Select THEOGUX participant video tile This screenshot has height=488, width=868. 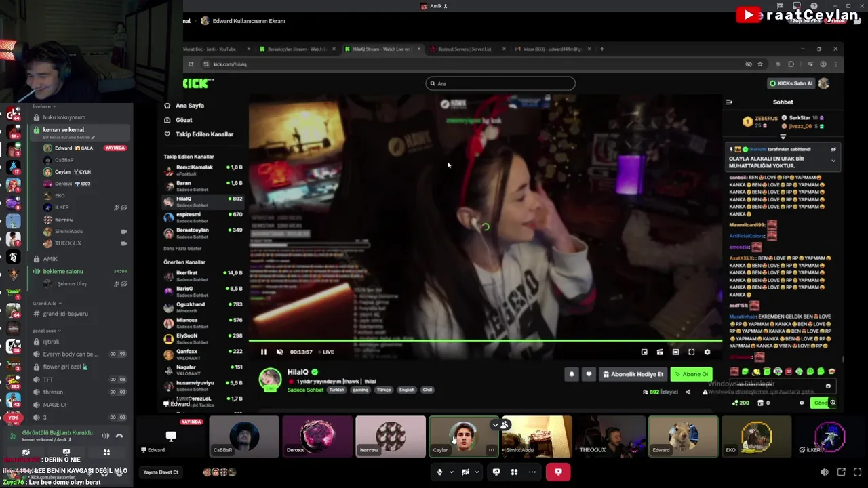[x=610, y=436]
